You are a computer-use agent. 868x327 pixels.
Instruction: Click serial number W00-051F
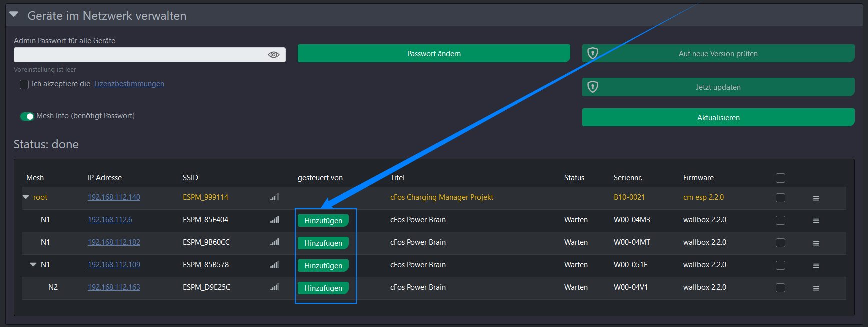(x=630, y=265)
